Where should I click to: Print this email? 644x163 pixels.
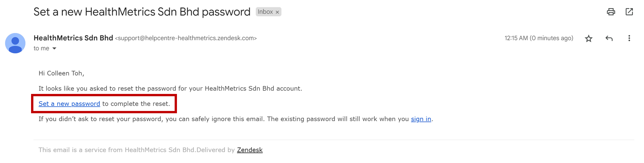(x=611, y=12)
